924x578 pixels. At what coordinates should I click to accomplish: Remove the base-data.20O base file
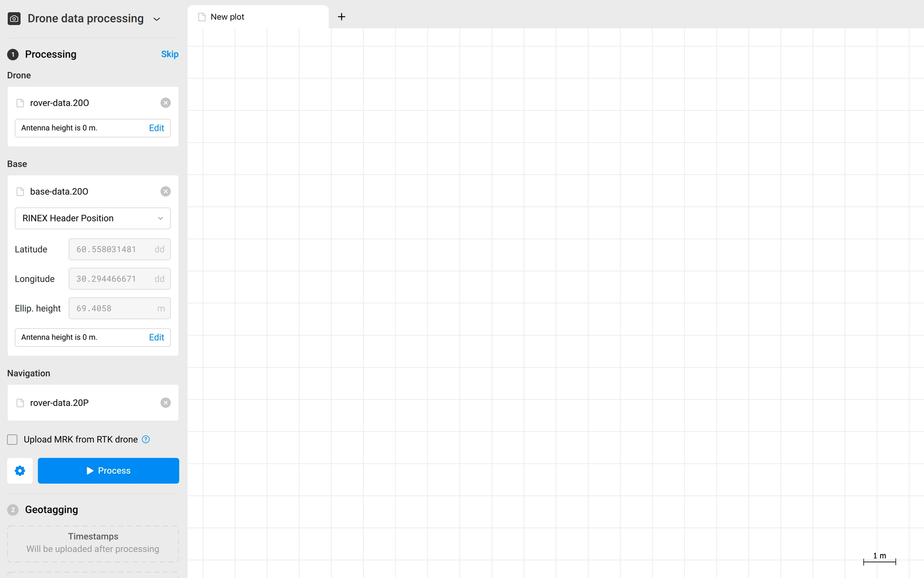click(x=165, y=192)
